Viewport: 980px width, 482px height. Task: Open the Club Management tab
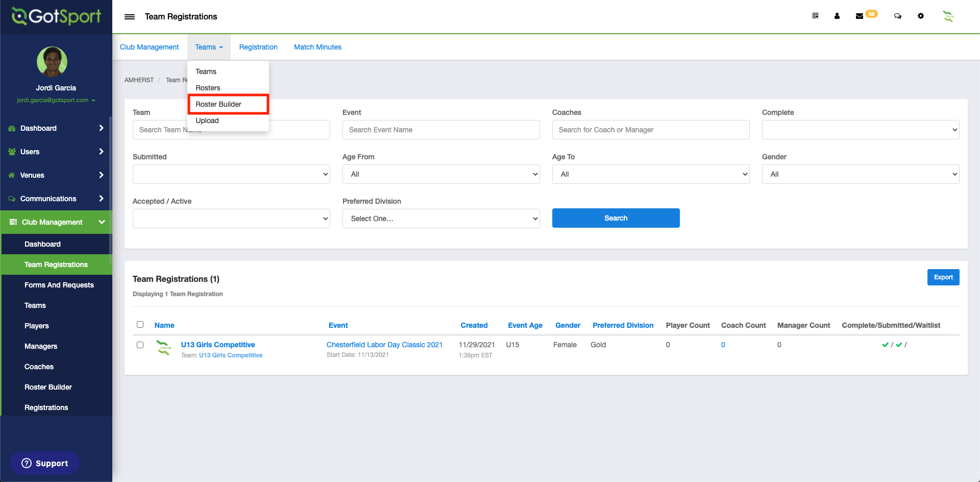pos(150,47)
